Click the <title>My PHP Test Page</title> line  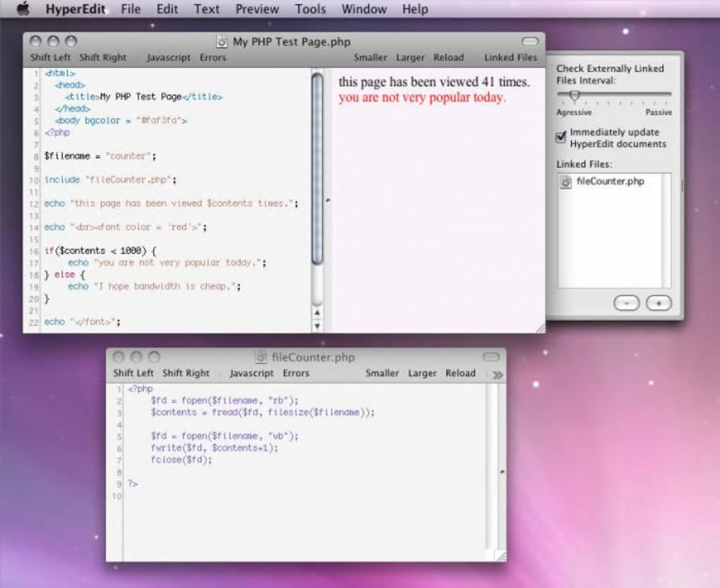coord(144,97)
